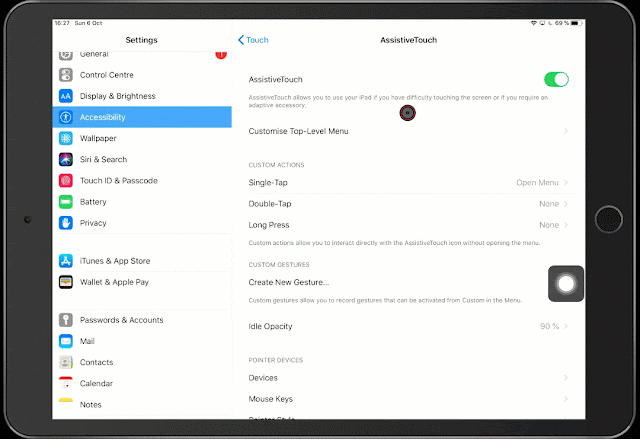
Task: Tap the red notification badge on General
Action: coord(221,55)
